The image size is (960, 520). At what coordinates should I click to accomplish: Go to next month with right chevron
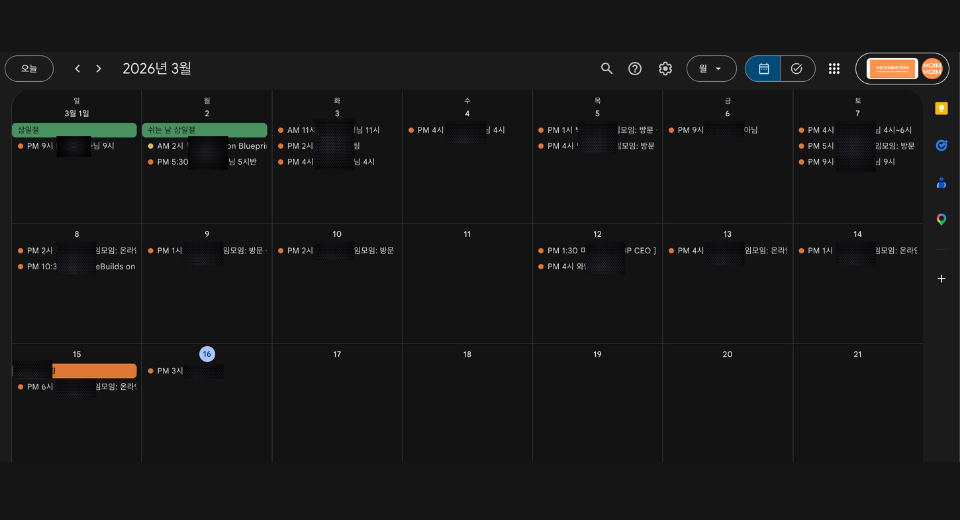click(98, 68)
